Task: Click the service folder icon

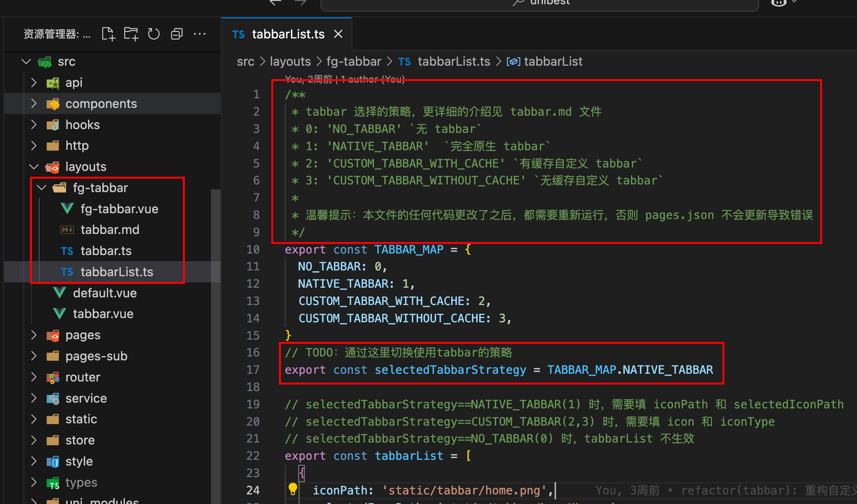Action: coord(53,398)
